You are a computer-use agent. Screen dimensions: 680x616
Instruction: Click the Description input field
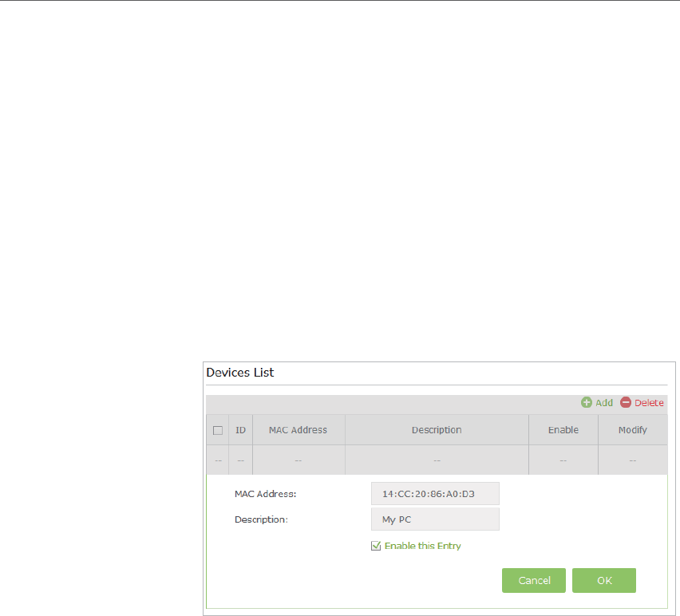pyautogui.click(x=435, y=519)
